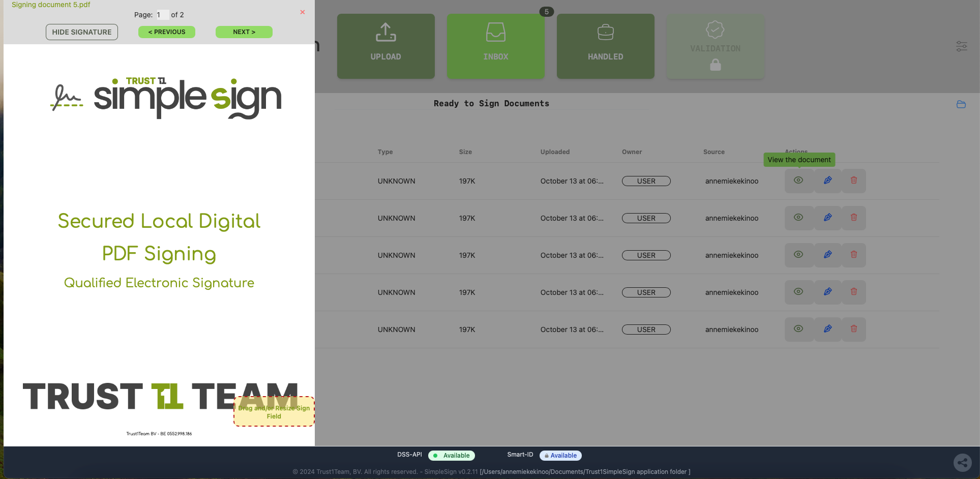Click the Uploaded column header

point(555,152)
